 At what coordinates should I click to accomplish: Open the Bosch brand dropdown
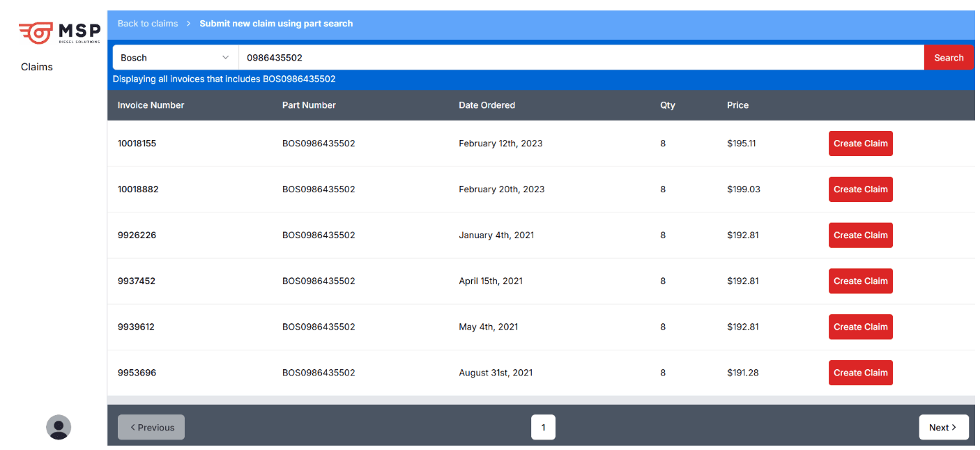point(175,58)
